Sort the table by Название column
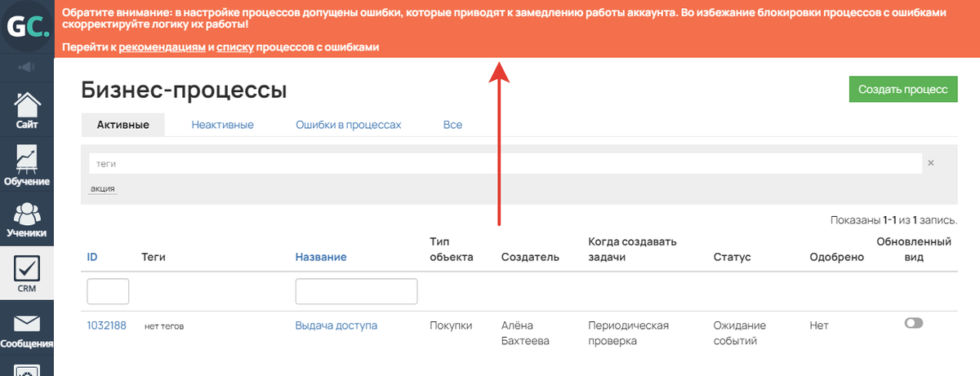The width and height of the screenshot is (980, 376). pos(321,257)
